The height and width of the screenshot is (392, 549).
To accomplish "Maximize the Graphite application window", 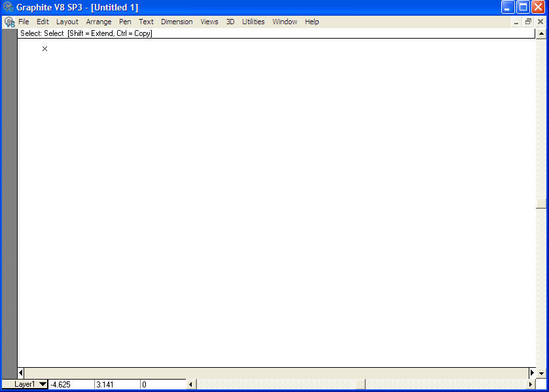I will (x=523, y=7).
